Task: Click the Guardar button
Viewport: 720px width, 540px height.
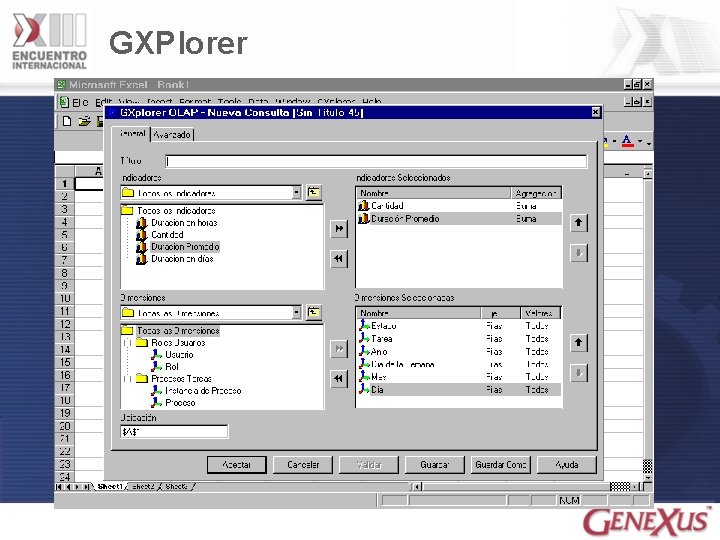Action: (434, 465)
